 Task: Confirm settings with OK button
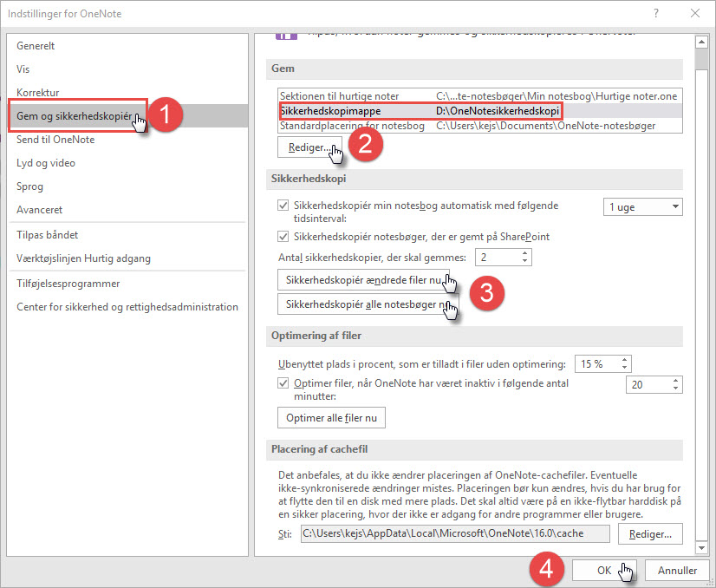click(603, 570)
